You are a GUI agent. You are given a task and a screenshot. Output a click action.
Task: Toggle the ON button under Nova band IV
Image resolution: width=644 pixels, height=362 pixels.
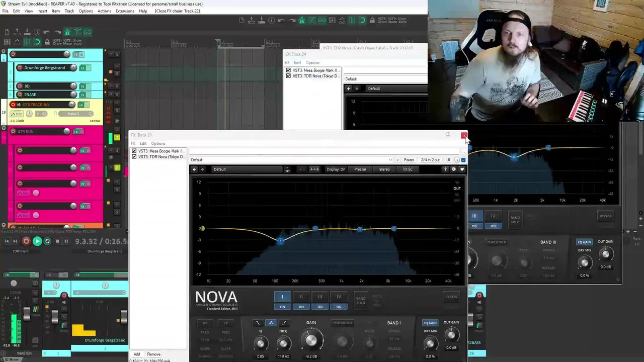coord(339,307)
